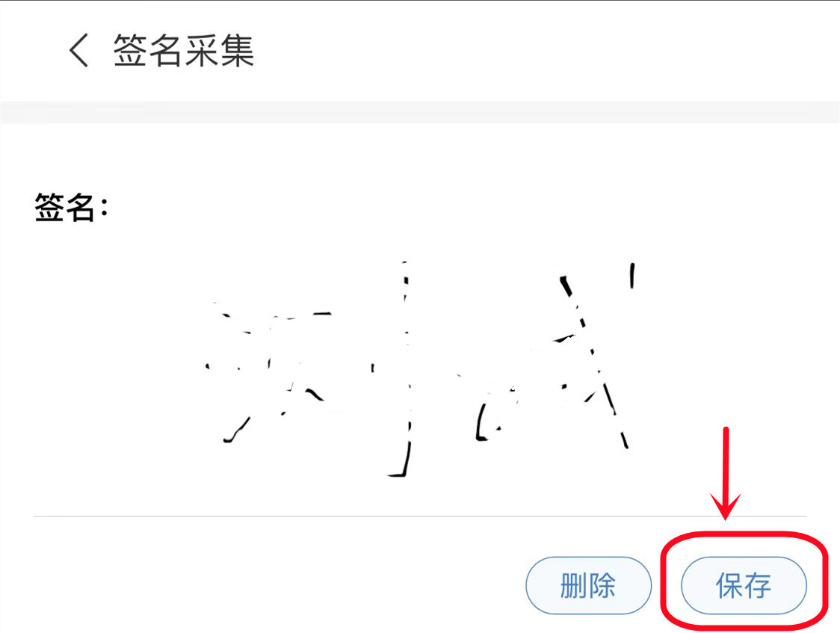Screen dimensions: 840x633
Task: Click the 签名: field label
Action: pos(72,207)
